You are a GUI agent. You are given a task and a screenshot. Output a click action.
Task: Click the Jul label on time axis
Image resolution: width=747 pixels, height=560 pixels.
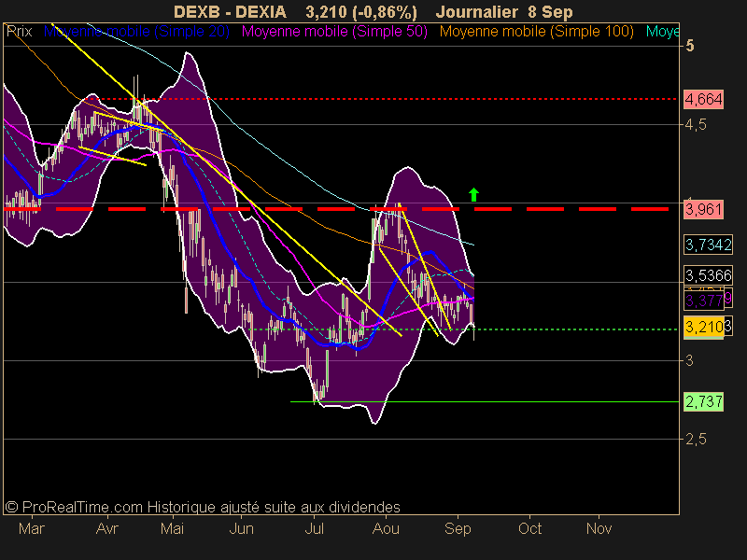315,528
